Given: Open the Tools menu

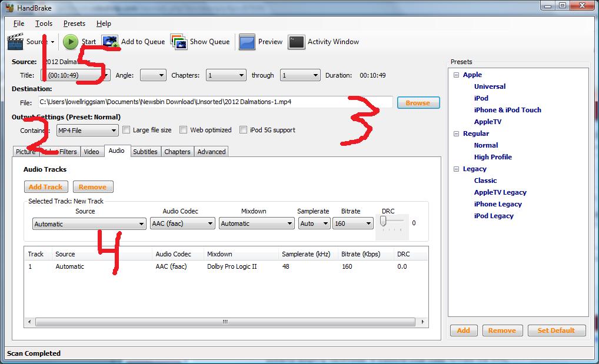Looking at the screenshot, I should [x=44, y=24].
